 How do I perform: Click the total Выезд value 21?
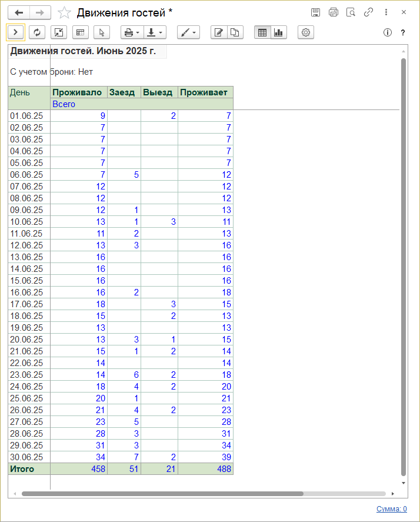(159, 468)
